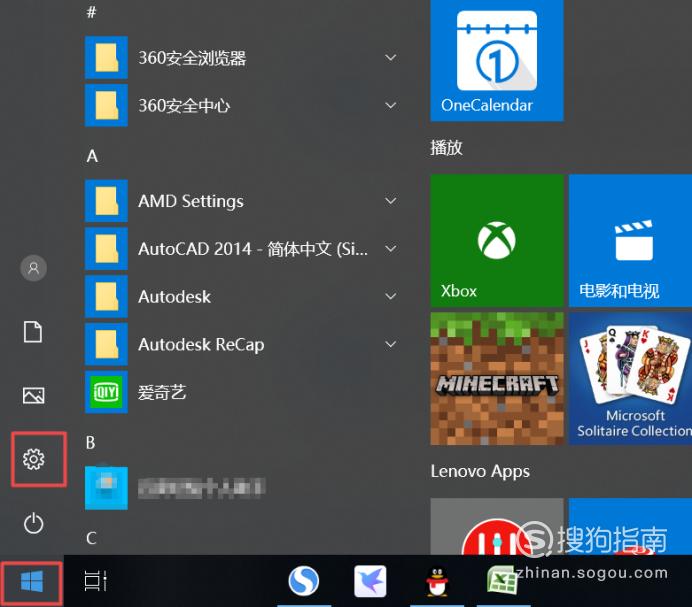The image size is (692, 607).
Task: Click the Power icon in Start sidebar
Action: click(x=34, y=524)
